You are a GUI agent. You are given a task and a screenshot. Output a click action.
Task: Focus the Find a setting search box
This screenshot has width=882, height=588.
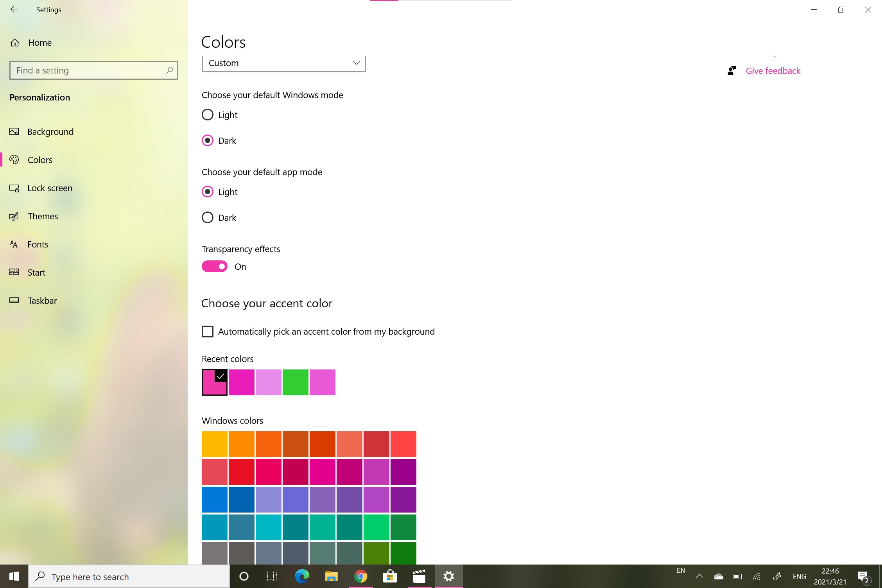click(94, 70)
